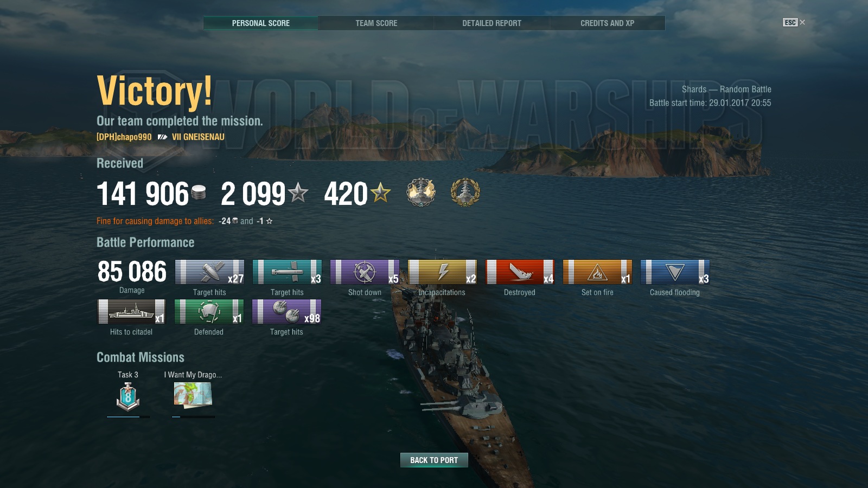Click the Destroyed ships ribbon

pyautogui.click(x=520, y=272)
